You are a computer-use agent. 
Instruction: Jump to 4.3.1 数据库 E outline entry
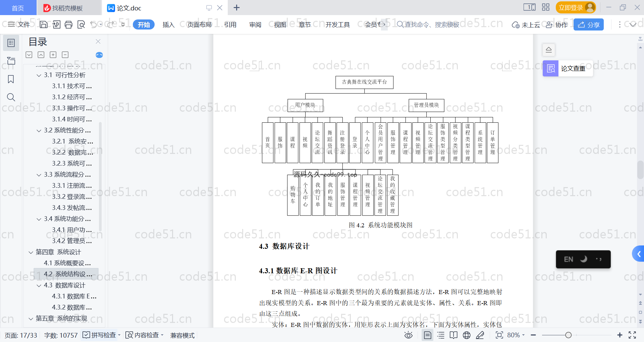74,296
